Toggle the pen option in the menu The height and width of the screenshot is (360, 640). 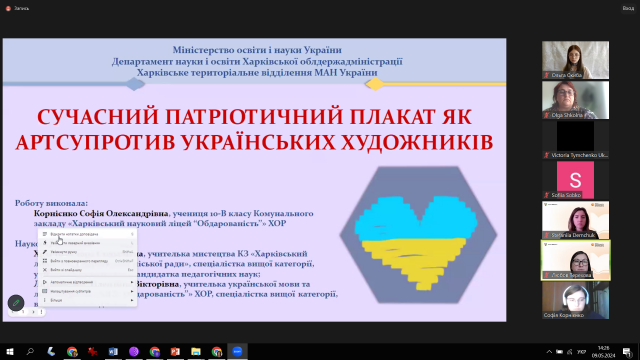point(88,252)
